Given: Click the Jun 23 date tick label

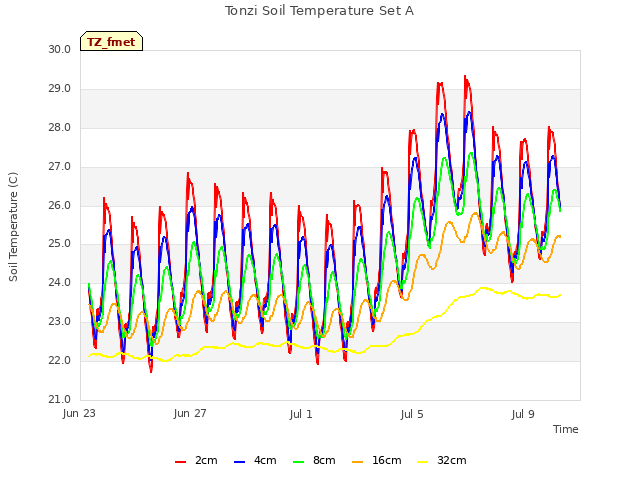Looking at the screenshot, I should pyautogui.click(x=79, y=413).
